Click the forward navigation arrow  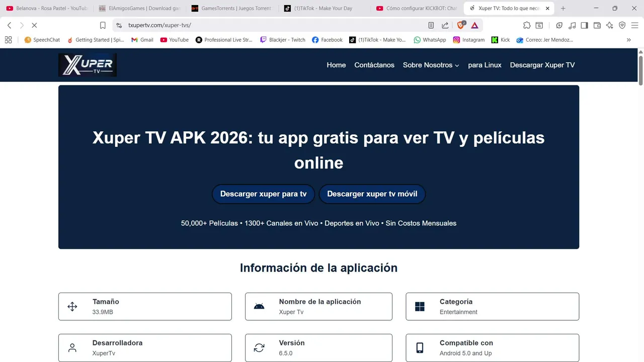click(x=22, y=25)
